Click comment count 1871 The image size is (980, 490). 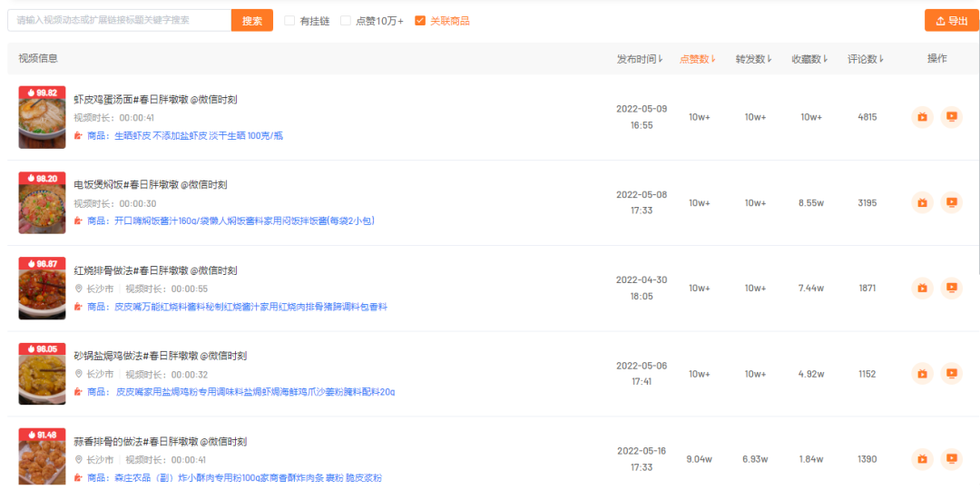867,289
